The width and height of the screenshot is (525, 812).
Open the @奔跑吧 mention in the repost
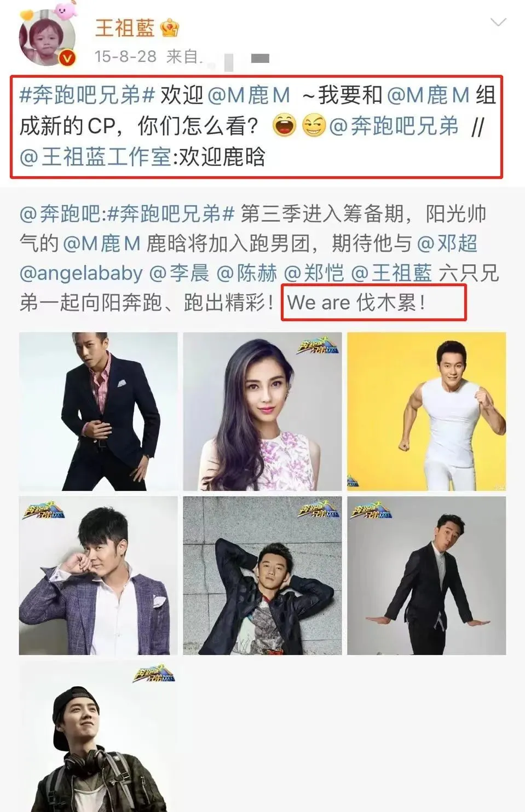click(x=60, y=213)
